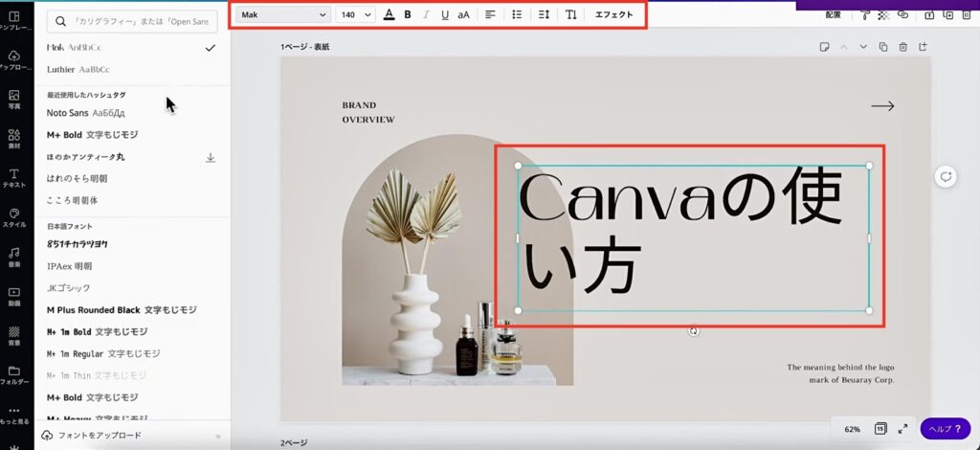Open the Mak font family dropdown

(x=283, y=14)
